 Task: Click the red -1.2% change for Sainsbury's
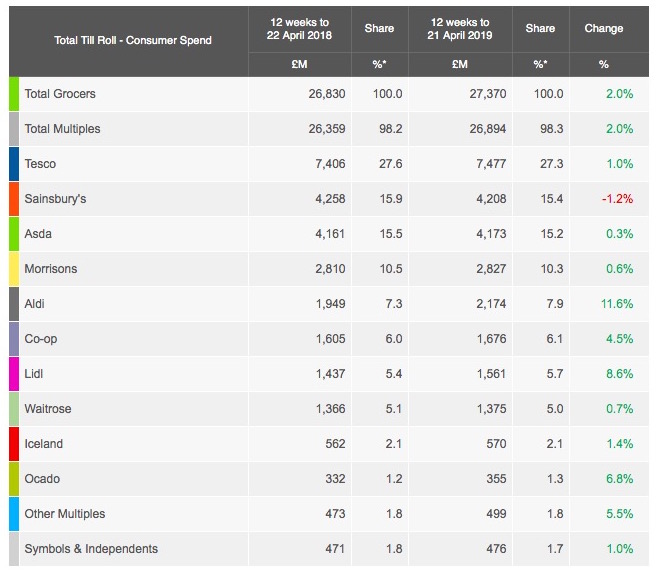pos(617,199)
